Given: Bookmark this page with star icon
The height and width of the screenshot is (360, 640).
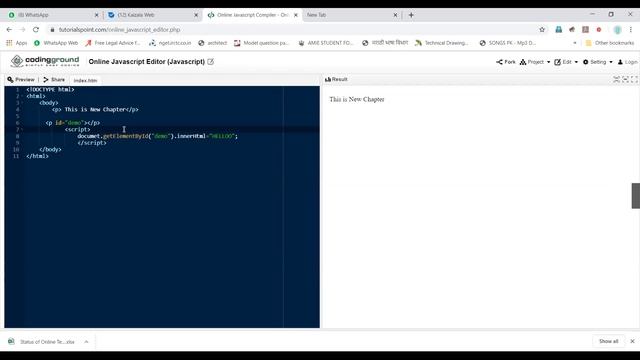Looking at the screenshot, I should pos(542,29).
